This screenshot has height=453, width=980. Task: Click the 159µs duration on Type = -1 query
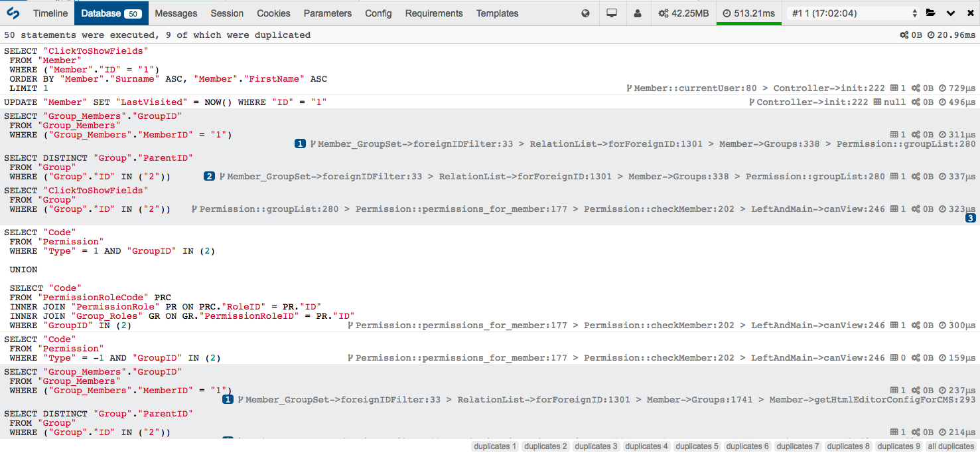coord(957,358)
